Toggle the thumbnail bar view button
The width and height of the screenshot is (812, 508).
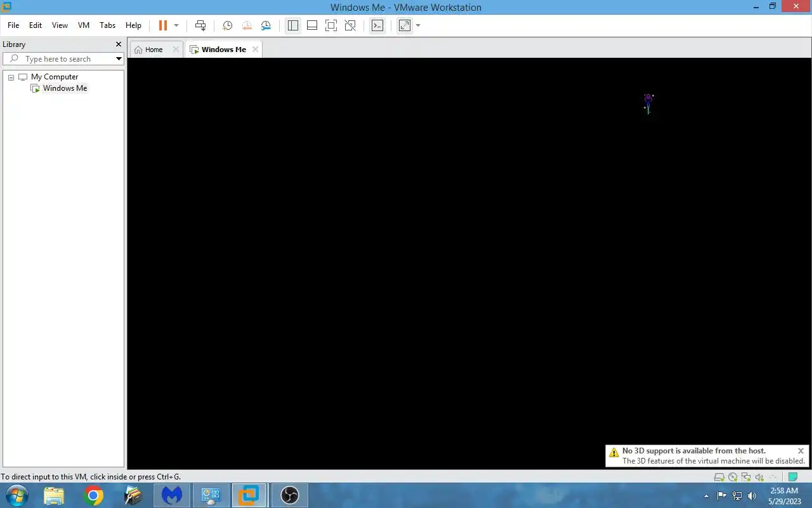click(312, 25)
